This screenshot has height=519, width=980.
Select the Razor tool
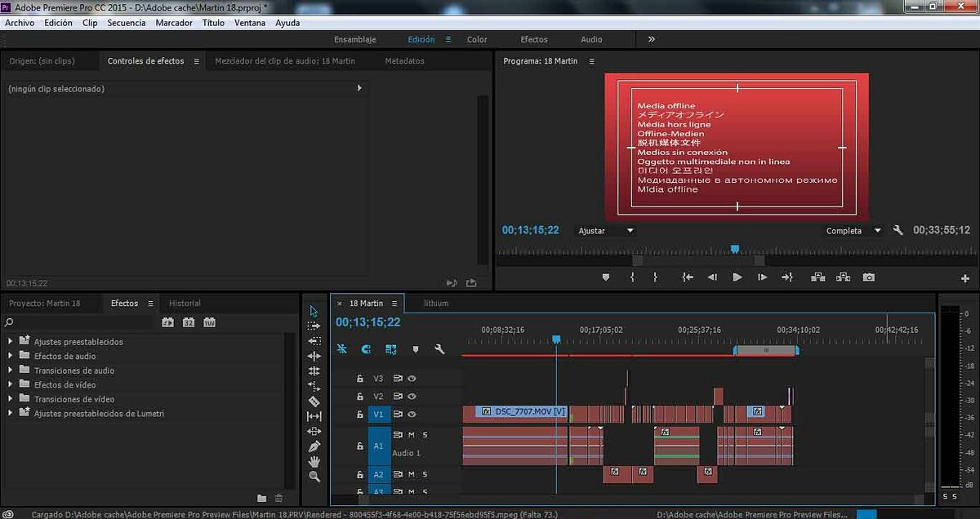tap(314, 401)
